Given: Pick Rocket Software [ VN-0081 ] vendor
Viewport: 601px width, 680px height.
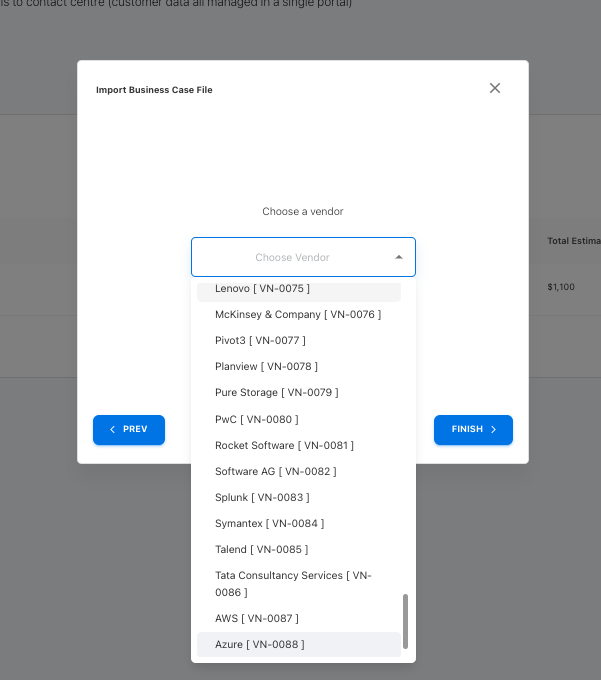Looking at the screenshot, I should click(284, 445).
